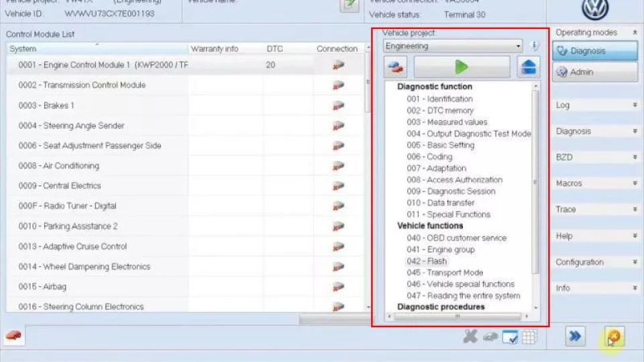644x362 pixels.
Task: Select 046 - Vehicle special functions
Action: [460, 284]
